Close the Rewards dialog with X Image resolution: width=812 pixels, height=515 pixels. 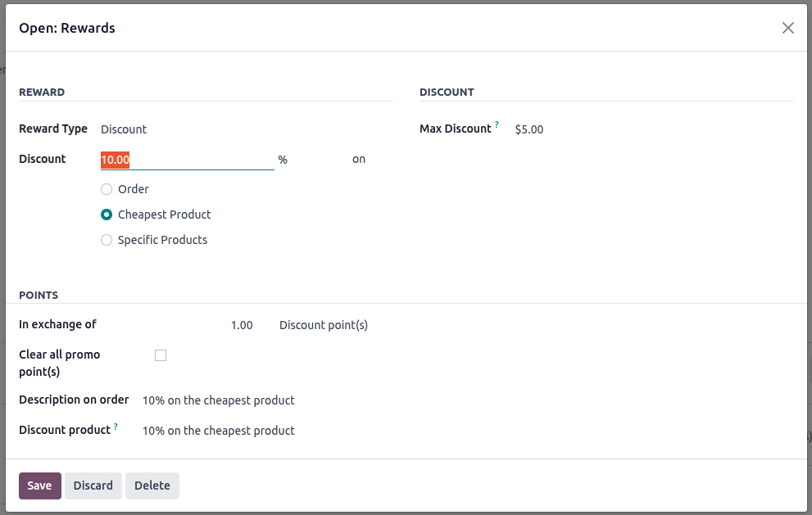[x=787, y=28]
